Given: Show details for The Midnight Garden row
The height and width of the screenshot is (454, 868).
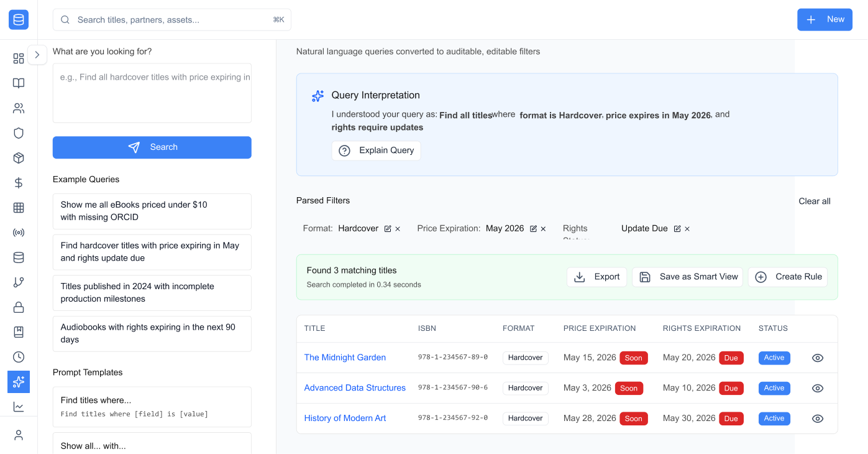Looking at the screenshot, I should (x=817, y=358).
